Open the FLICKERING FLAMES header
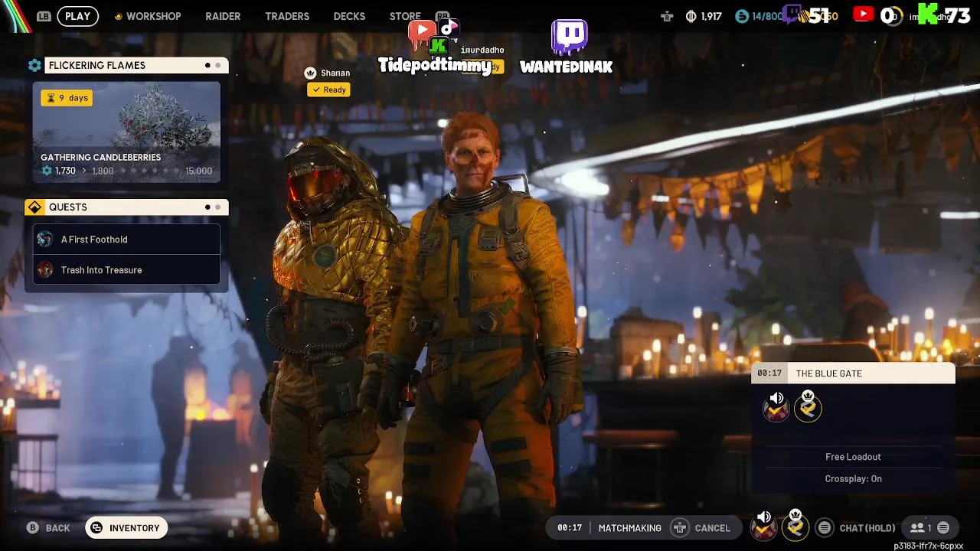This screenshot has height=551, width=980. [136, 65]
